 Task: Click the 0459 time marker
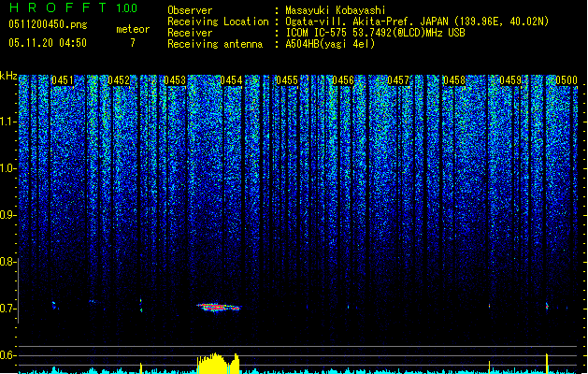pyautogui.click(x=510, y=80)
